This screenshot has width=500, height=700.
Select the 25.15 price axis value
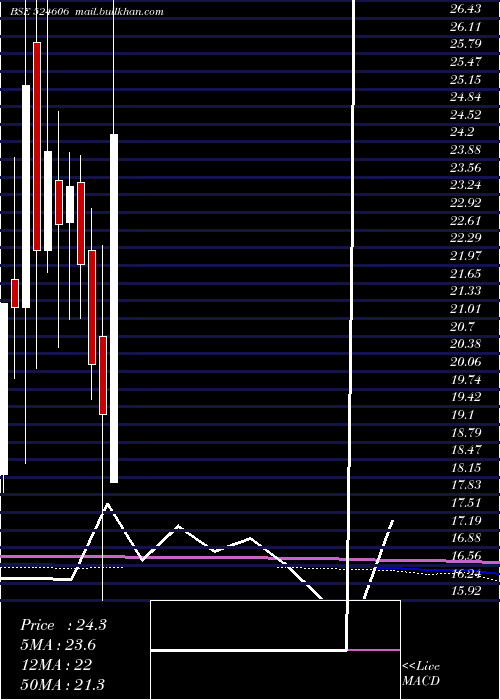tap(465, 80)
